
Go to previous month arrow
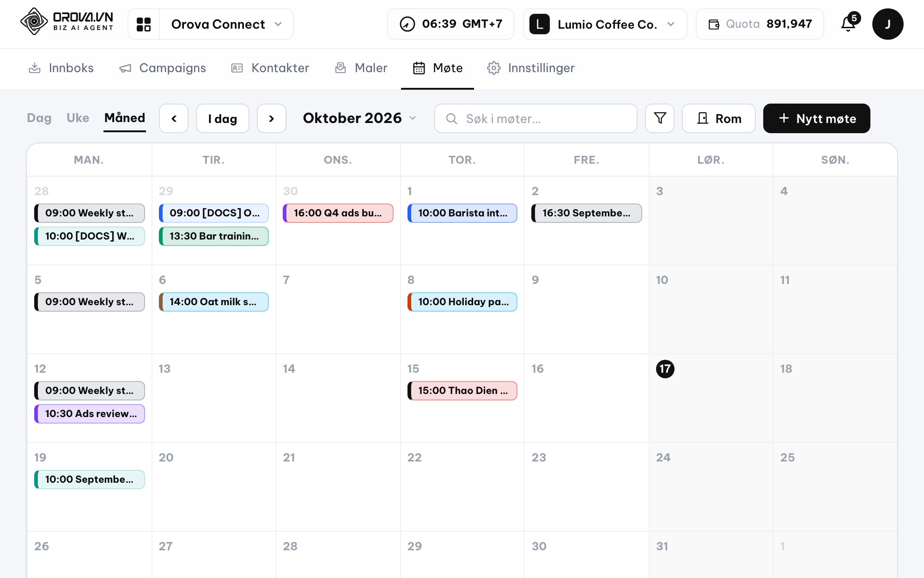(x=174, y=118)
